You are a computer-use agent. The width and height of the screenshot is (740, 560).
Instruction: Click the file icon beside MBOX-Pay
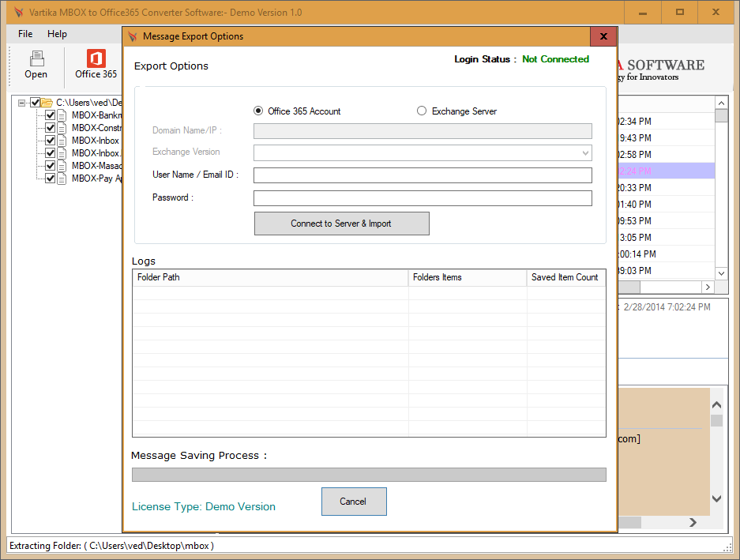62,179
